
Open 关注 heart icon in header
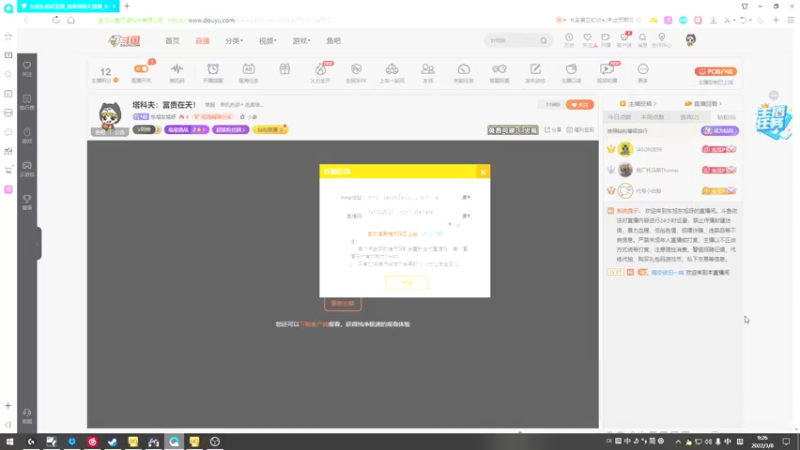pyautogui.click(x=588, y=40)
